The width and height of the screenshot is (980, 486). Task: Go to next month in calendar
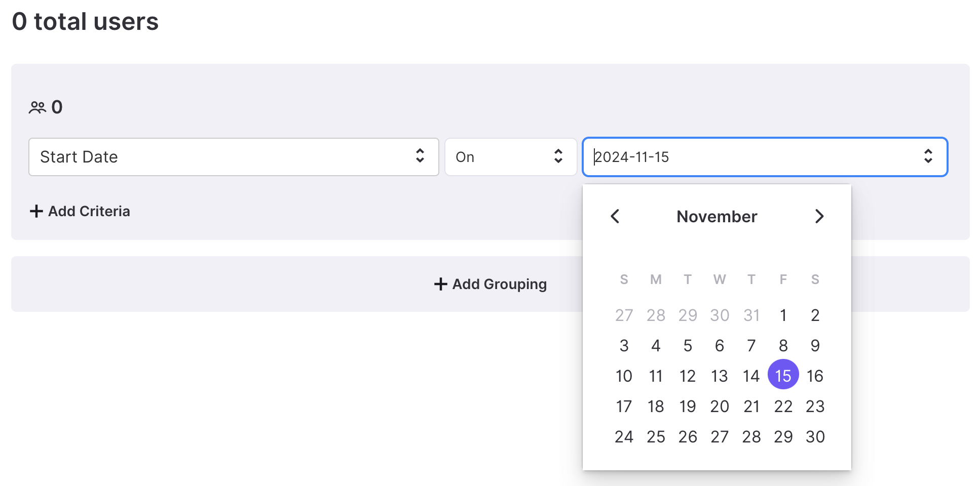tap(819, 216)
